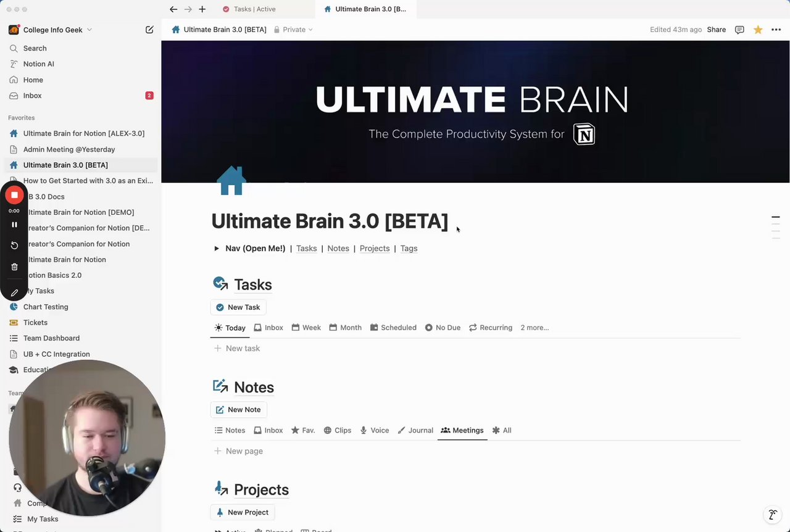Select the Today tasks view
This screenshot has height=532, width=790.
click(230, 328)
